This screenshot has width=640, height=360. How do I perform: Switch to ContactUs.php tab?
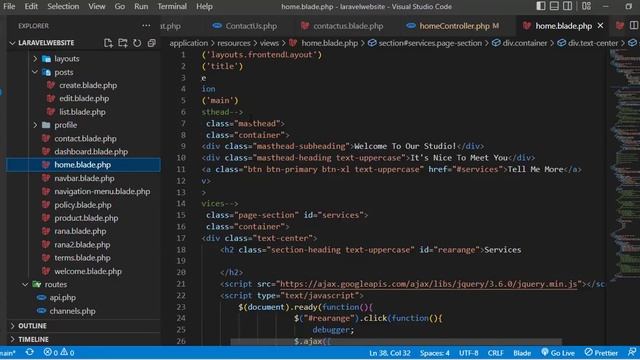click(245, 26)
